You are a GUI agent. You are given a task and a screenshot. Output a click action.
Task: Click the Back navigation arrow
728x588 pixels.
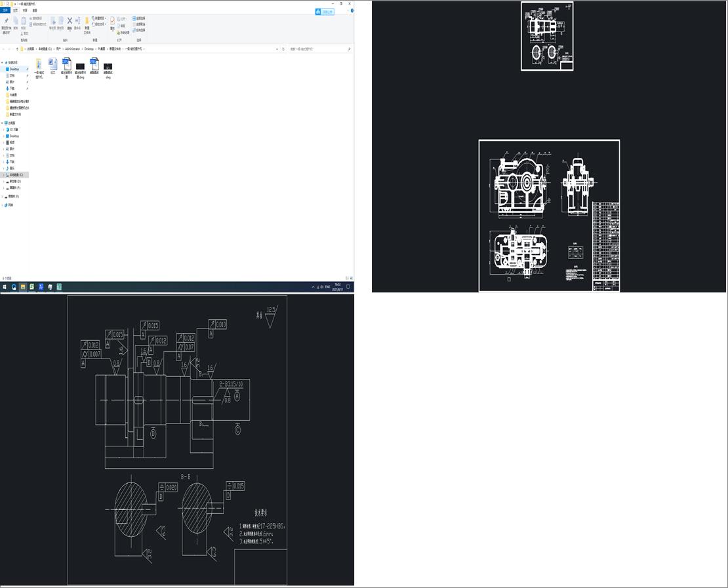click(x=4, y=49)
